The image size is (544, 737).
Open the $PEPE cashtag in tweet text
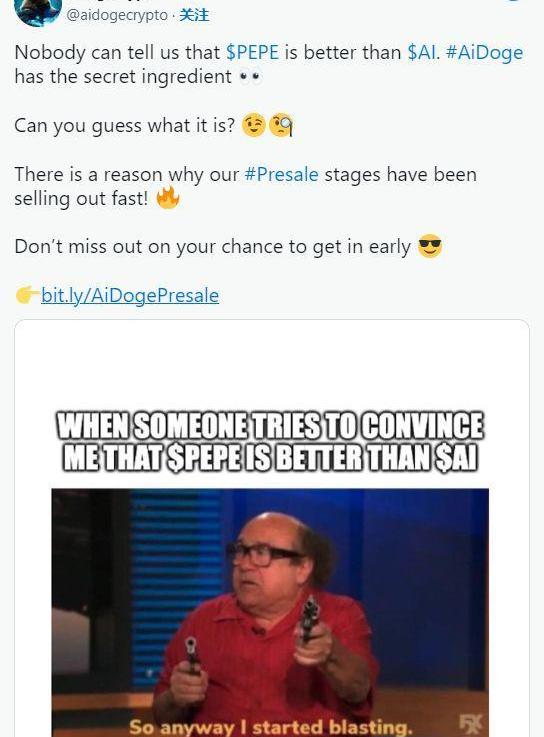click(x=252, y=52)
